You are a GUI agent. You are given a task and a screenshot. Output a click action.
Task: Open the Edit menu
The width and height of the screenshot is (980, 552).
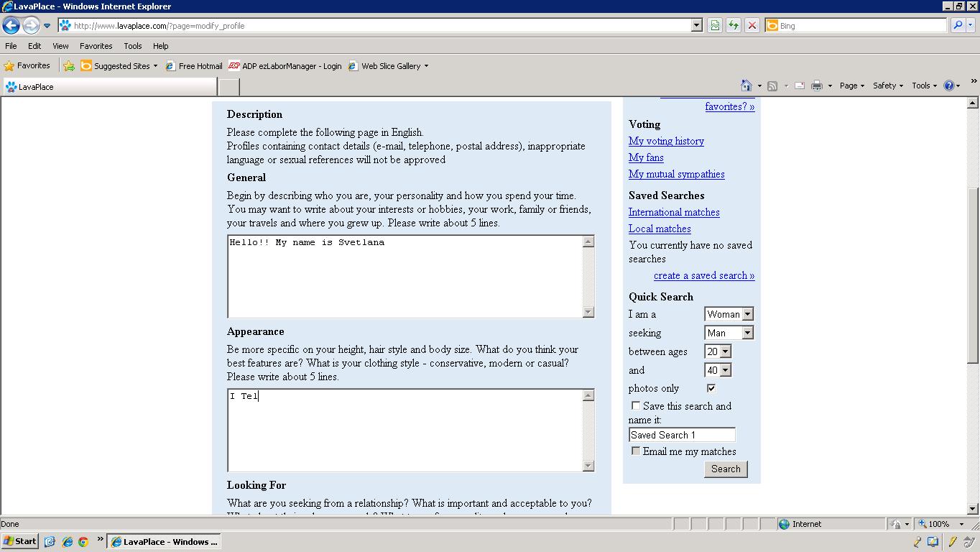(x=34, y=46)
